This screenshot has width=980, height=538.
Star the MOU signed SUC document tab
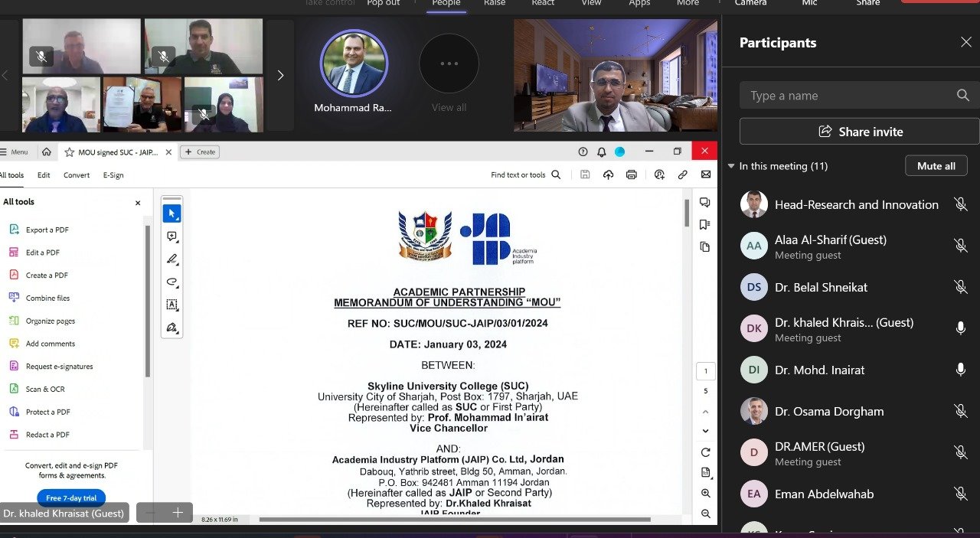pyautogui.click(x=69, y=152)
